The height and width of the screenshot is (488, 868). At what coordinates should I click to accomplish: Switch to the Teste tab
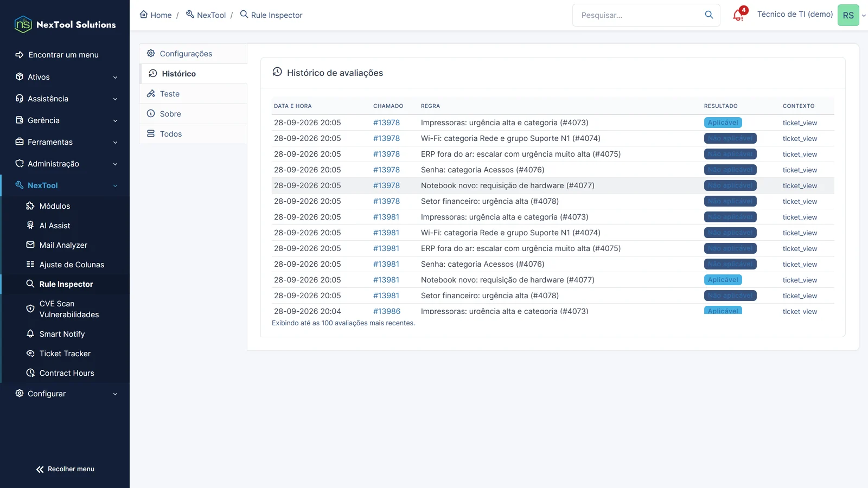click(193, 94)
